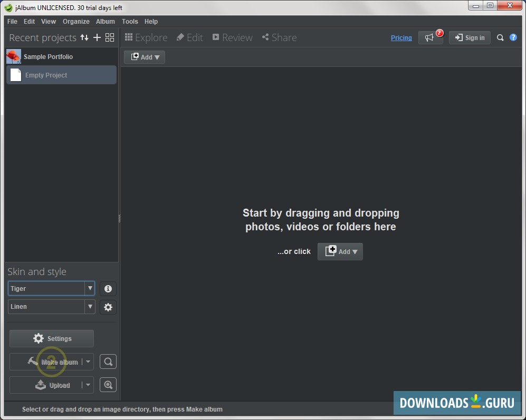Open help via blue question mark

click(513, 37)
